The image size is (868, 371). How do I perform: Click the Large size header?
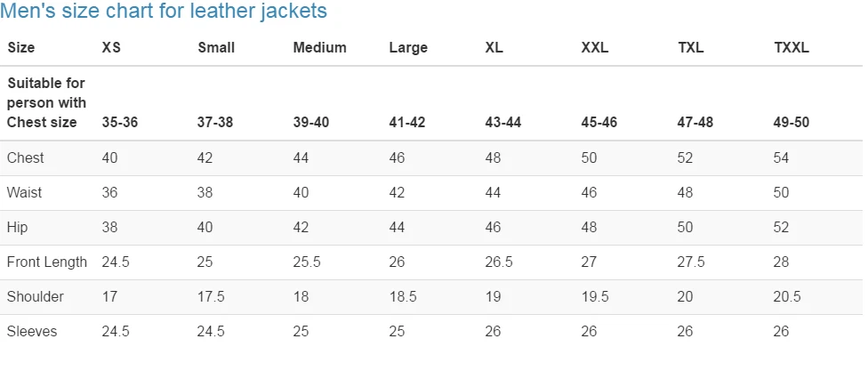click(x=408, y=48)
